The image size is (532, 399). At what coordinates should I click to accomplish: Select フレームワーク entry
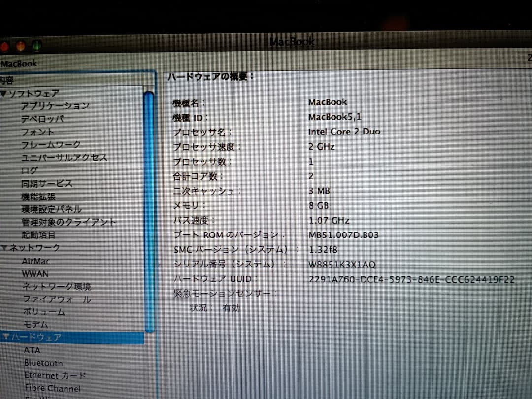pos(51,145)
